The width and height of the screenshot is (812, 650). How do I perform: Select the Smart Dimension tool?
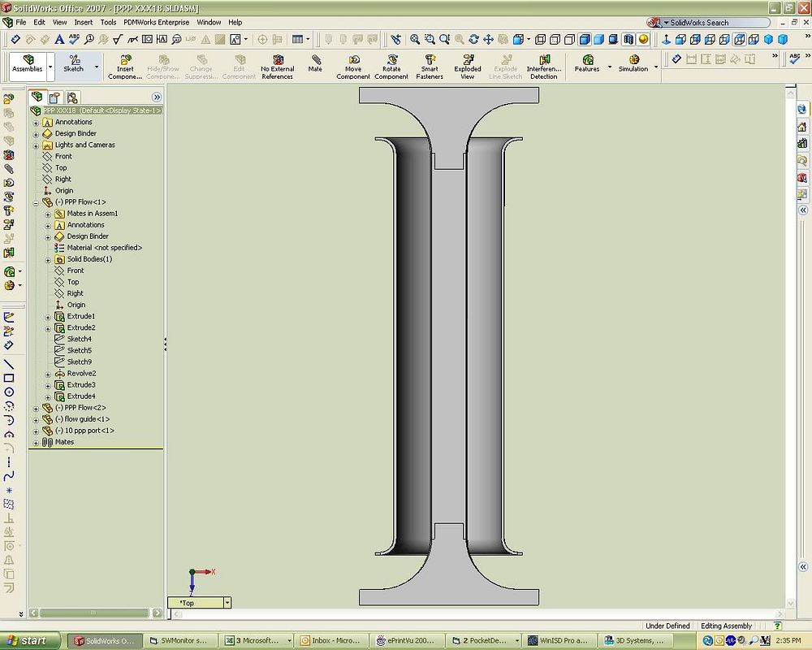point(15,39)
